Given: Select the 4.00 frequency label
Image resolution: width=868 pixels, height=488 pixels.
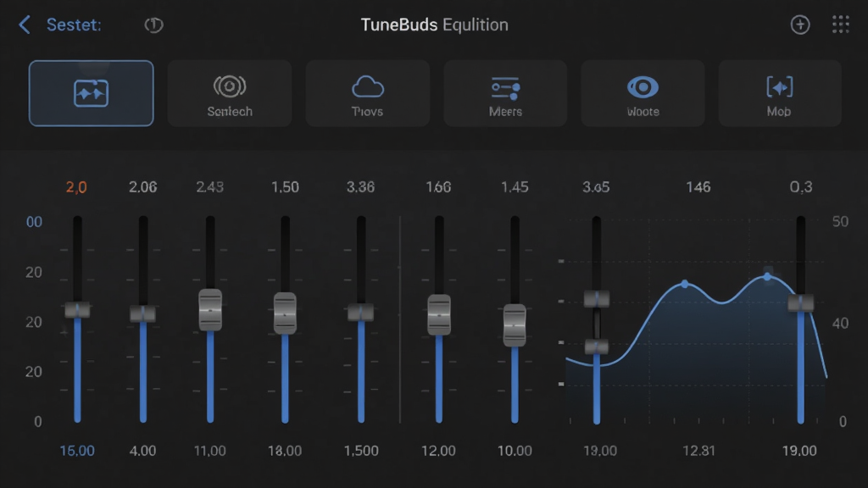Looking at the screenshot, I should (x=142, y=451).
